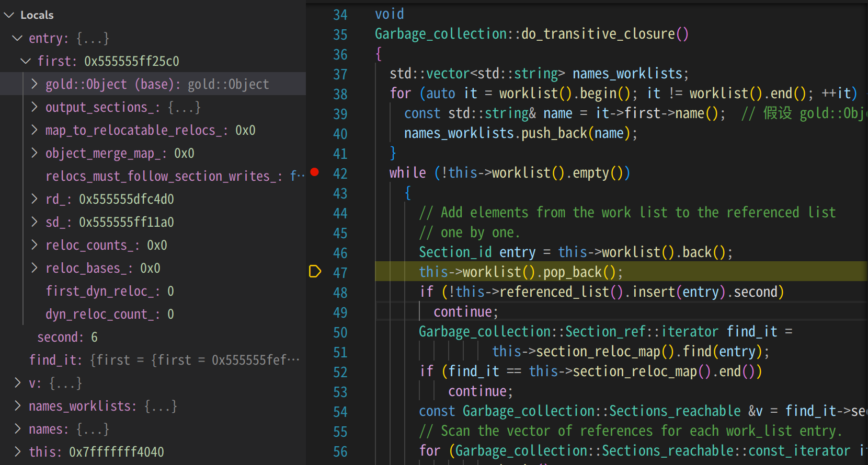Image resolution: width=868 pixels, height=465 pixels.
Task: Click line number 38 in gutter
Action: pyautogui.click(x=340, y=94)
